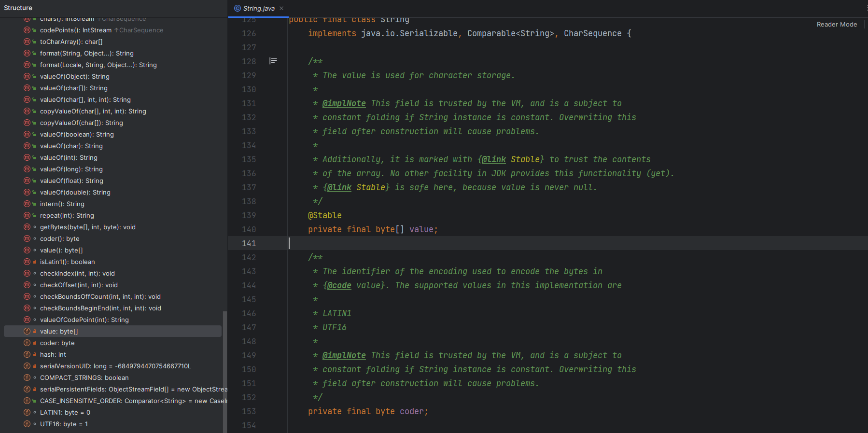
Task: Click method icon beside copyValueOf(char[], int, int)
Action: (x=27, y=111)
